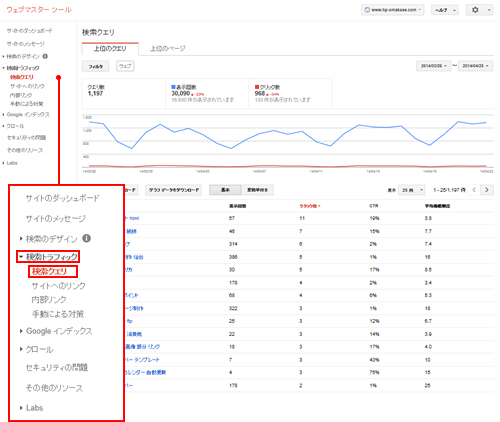Click the 3.8 average position cell
This screenshot has height=422, width=500.
click(428, 218)
